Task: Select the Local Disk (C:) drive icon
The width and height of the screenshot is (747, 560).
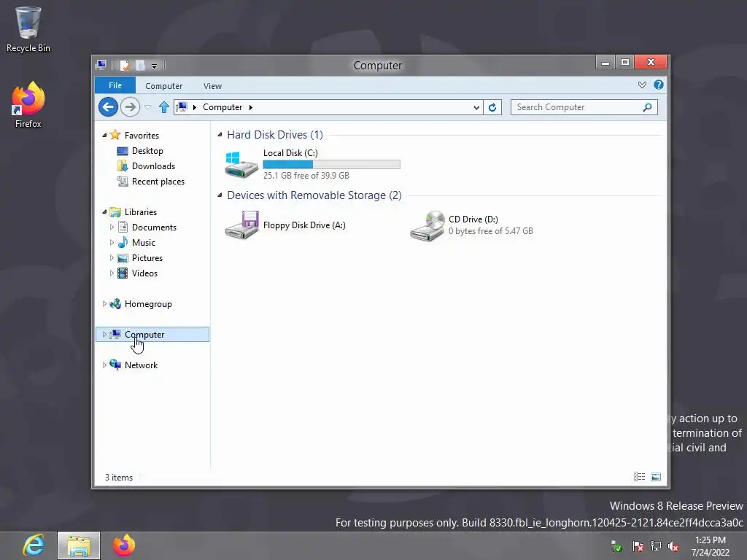Action: click(241, 164)
